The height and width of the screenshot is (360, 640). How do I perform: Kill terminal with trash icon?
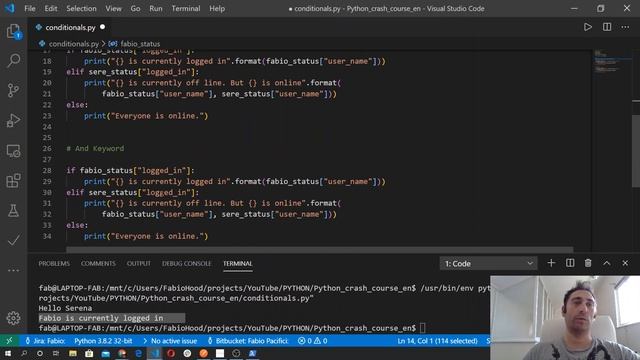pos(588,263)
